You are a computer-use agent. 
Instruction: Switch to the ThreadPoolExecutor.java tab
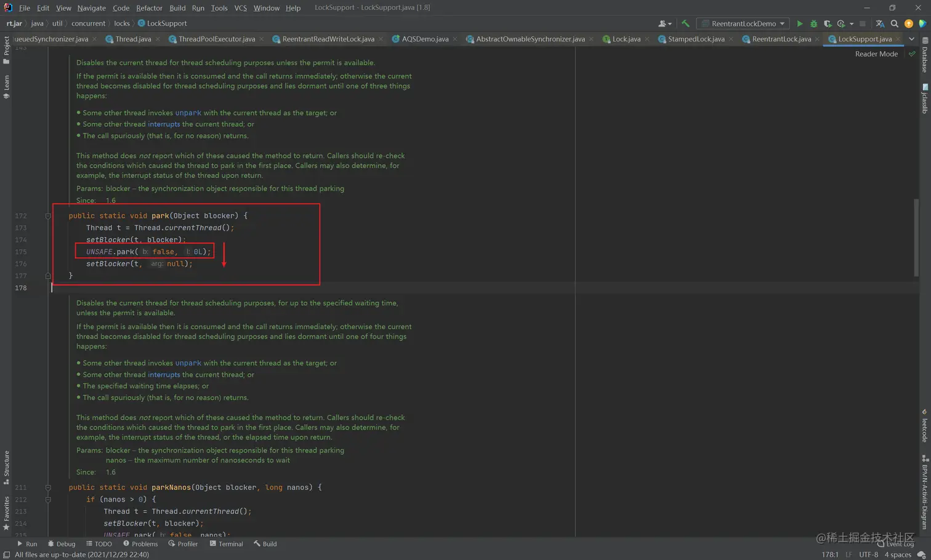(216, 39)
